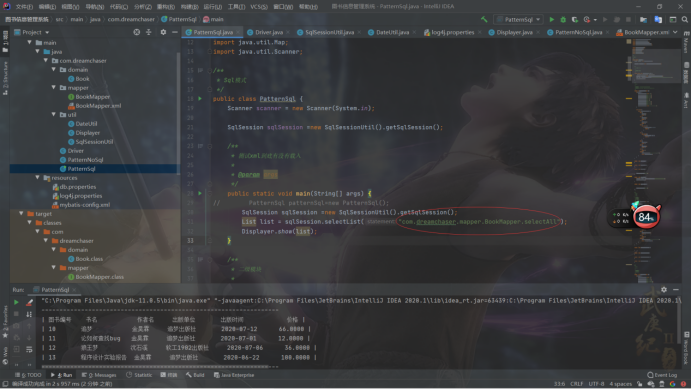
Task: Open the Messages tool window
Action: pos(99,375)
